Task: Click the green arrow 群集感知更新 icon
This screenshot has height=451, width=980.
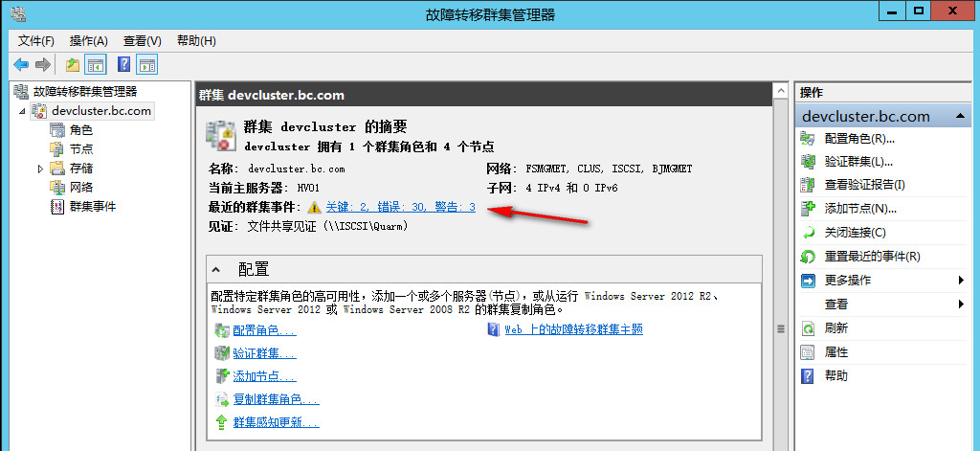Action: [x=221, y=422]
